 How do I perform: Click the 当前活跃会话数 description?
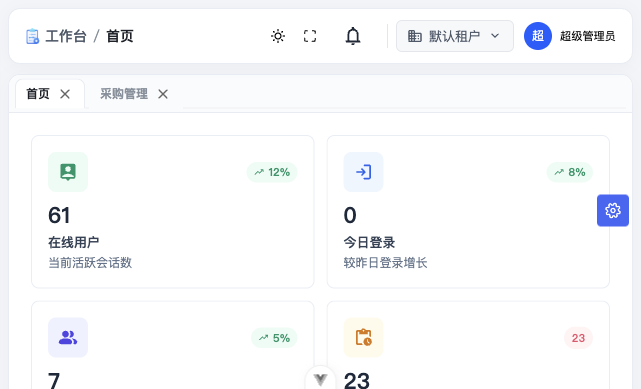click(x=90, y=262)
